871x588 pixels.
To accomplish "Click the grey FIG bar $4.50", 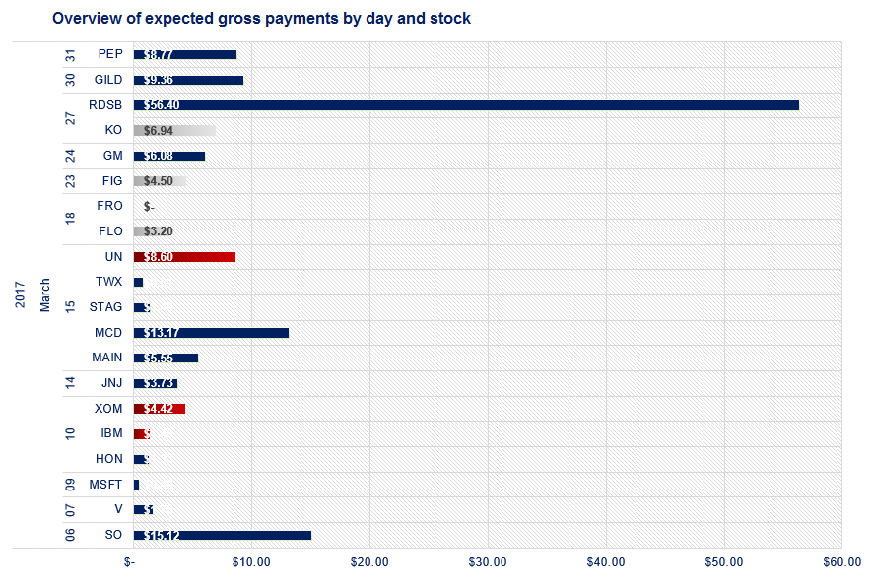I will pyautogui.click(x=160, y=181).
